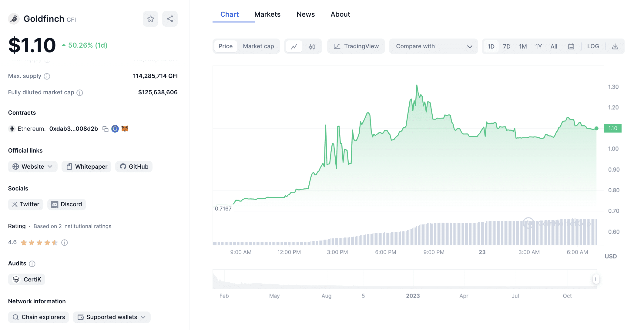
Task: Select the 1M time range
Action: (523, 46)
